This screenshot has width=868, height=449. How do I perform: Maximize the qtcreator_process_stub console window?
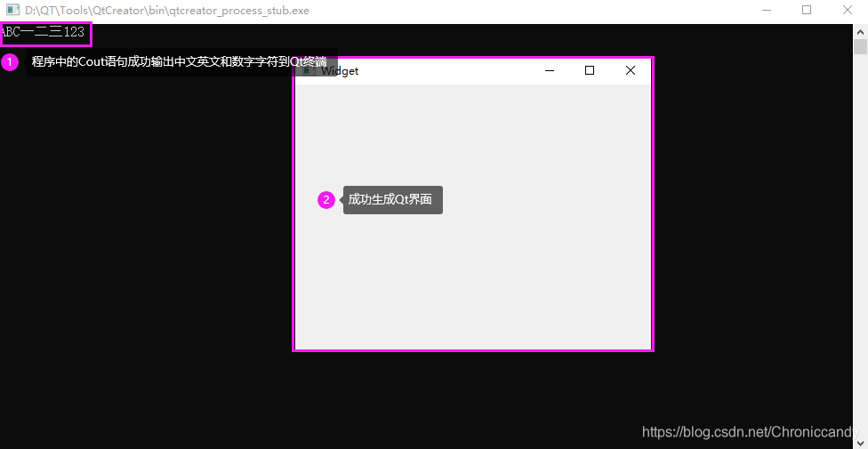click(807, 10)
